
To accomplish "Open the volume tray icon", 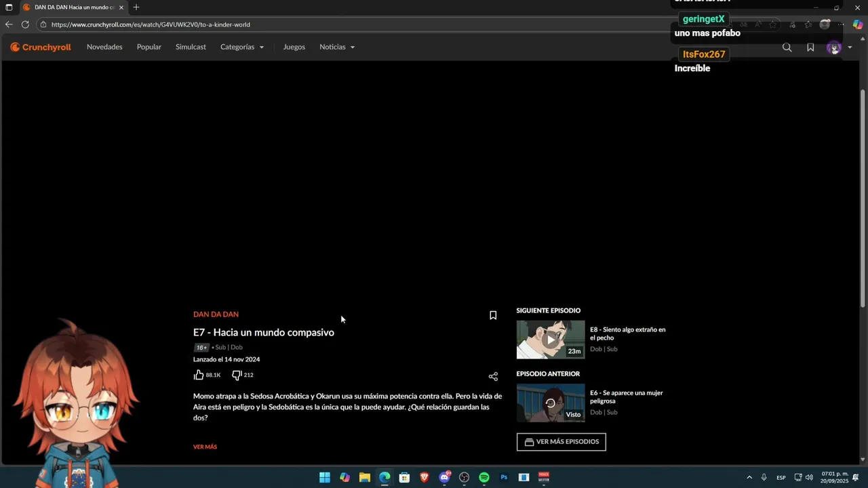I will pyautogui.click(x=809, y=477).
